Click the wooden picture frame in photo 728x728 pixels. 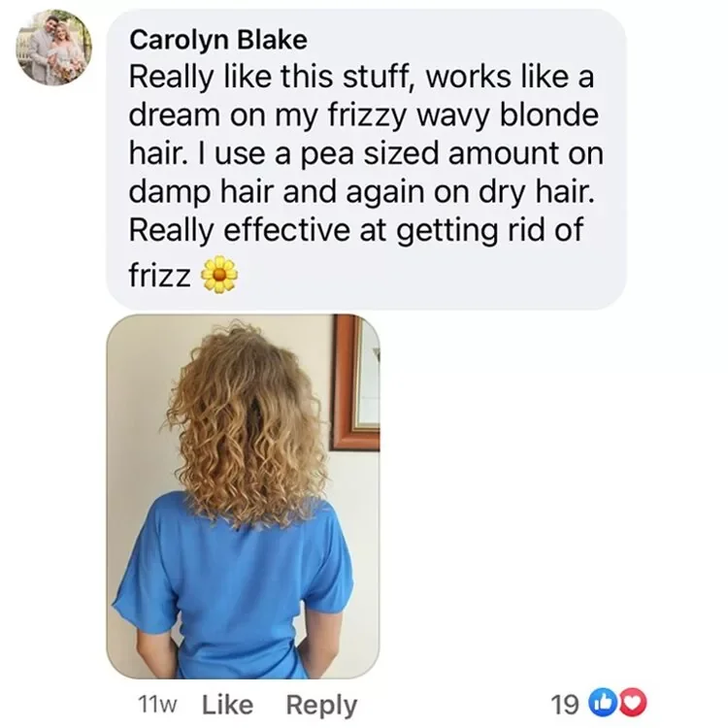click(355, 383)
